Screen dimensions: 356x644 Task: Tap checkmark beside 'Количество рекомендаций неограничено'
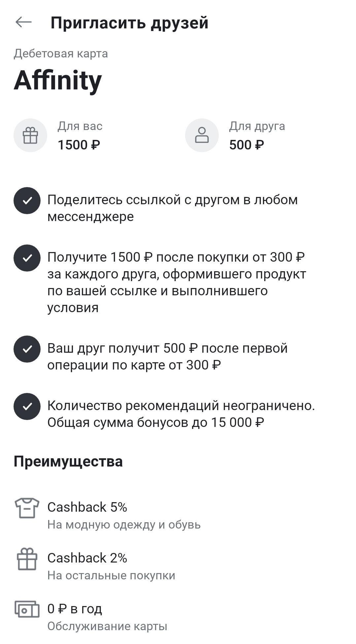[x=27, y=406]
